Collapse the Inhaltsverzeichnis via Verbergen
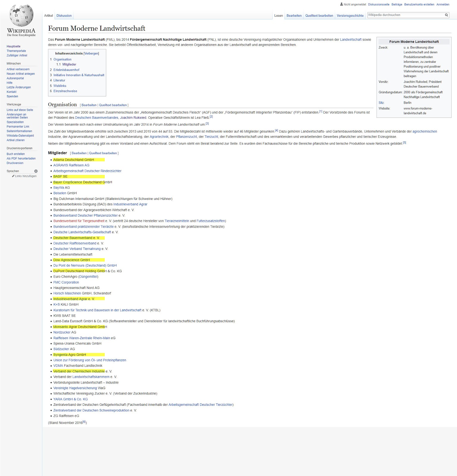 pos(91,54)
